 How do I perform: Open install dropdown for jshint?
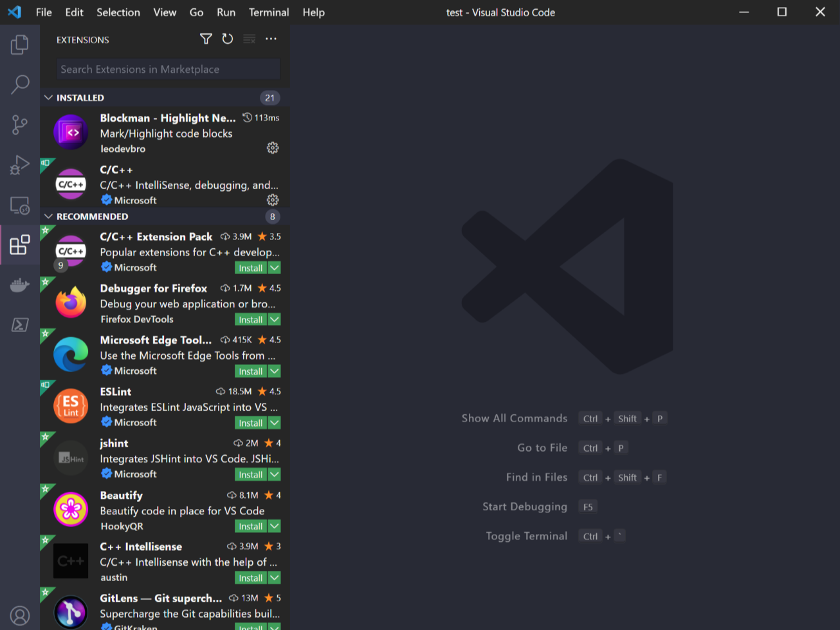coord(275,474)
